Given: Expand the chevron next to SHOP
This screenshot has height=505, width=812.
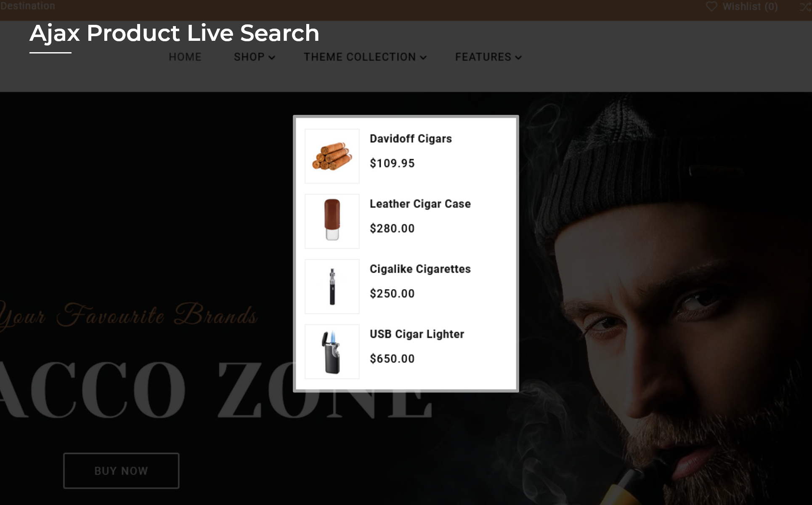Looking at the screenshot, I should click(272, 58).
